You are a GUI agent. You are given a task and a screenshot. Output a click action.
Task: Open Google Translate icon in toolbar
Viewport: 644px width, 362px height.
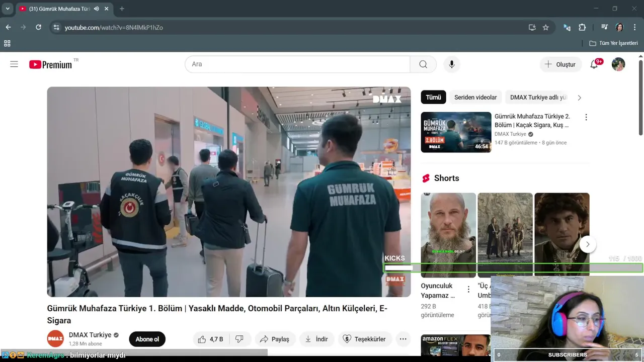[567, 28]
